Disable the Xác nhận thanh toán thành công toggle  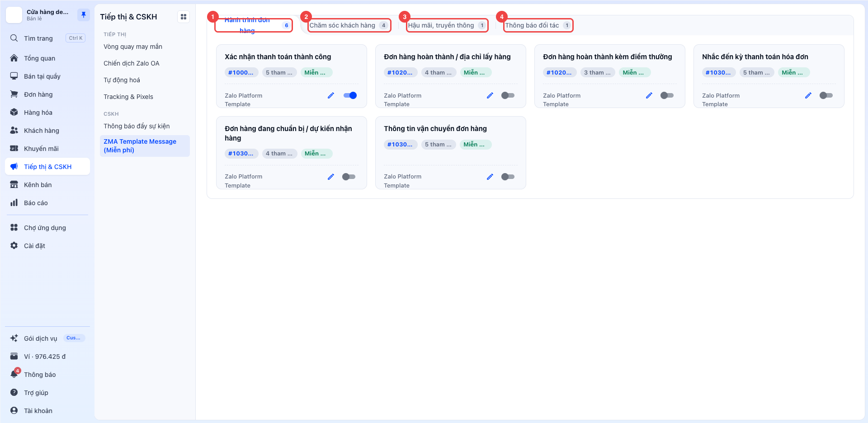click(350, 95)
